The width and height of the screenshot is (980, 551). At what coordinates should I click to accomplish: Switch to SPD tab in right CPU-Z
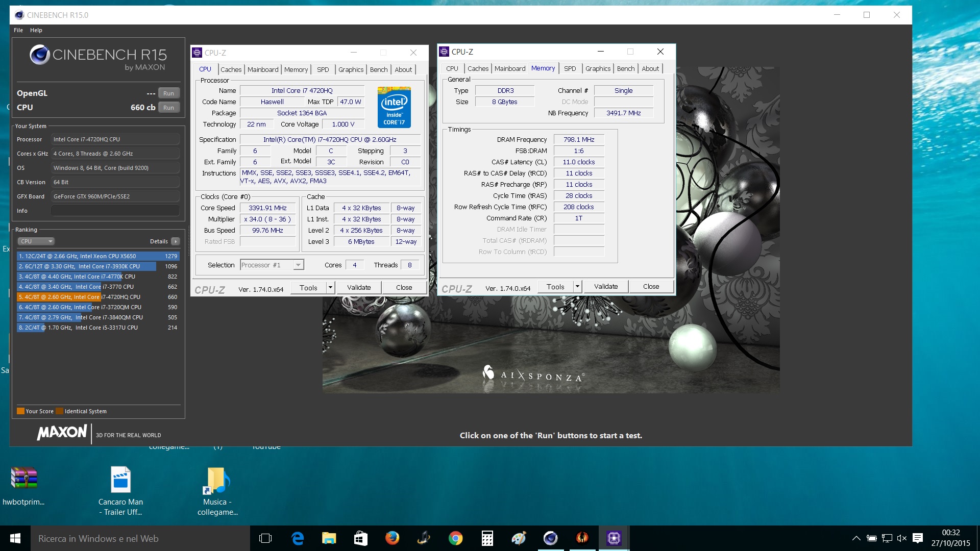pyautogui.click(x=570, y=68)
